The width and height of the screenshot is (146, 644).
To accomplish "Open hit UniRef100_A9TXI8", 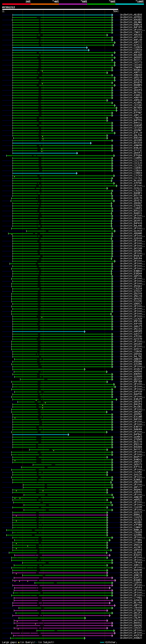I will [131, 37].
